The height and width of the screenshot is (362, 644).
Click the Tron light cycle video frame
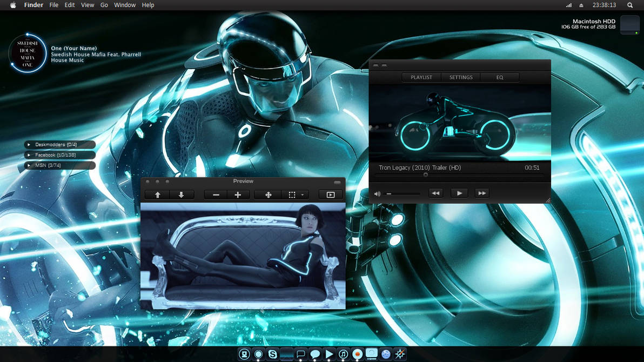460,123
